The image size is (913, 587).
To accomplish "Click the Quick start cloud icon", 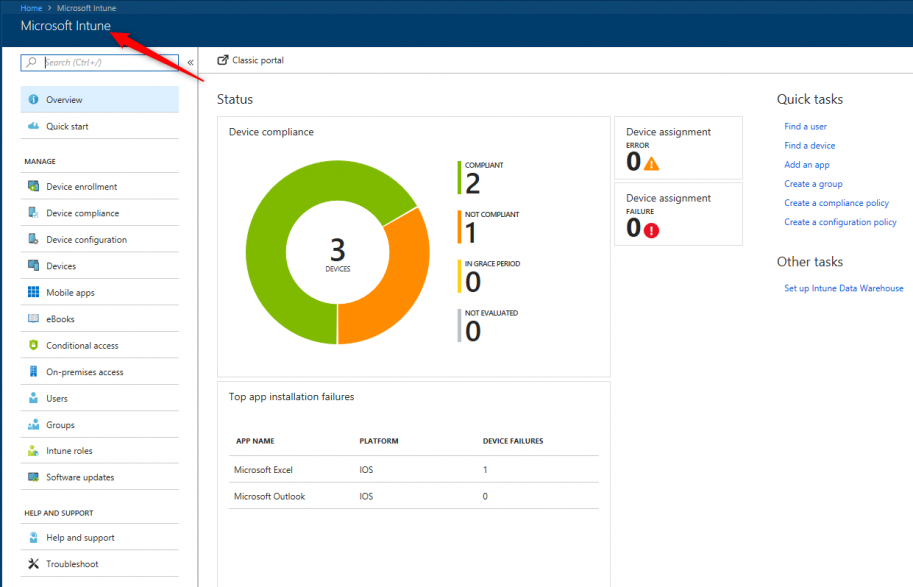I will pos(33,127).
